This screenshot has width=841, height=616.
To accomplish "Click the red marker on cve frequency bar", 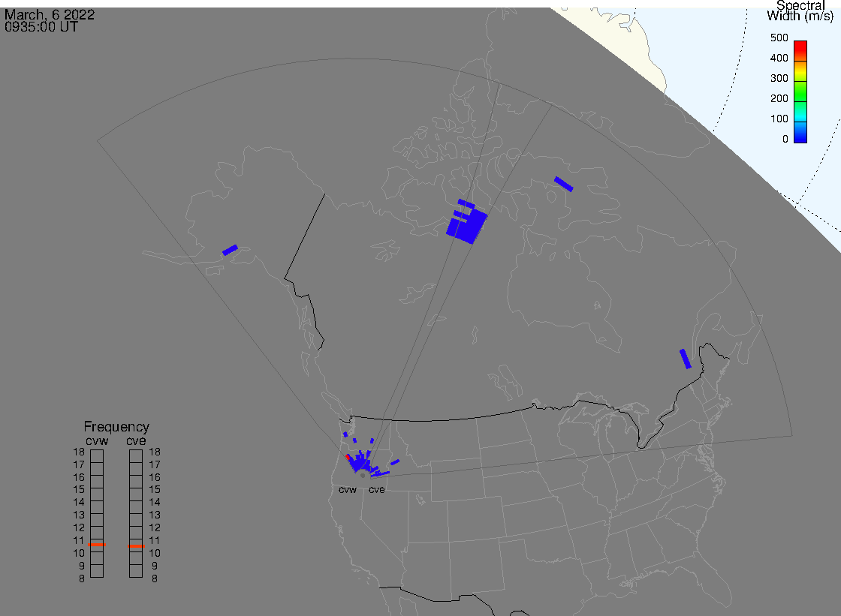I will [x=136, y=546].
